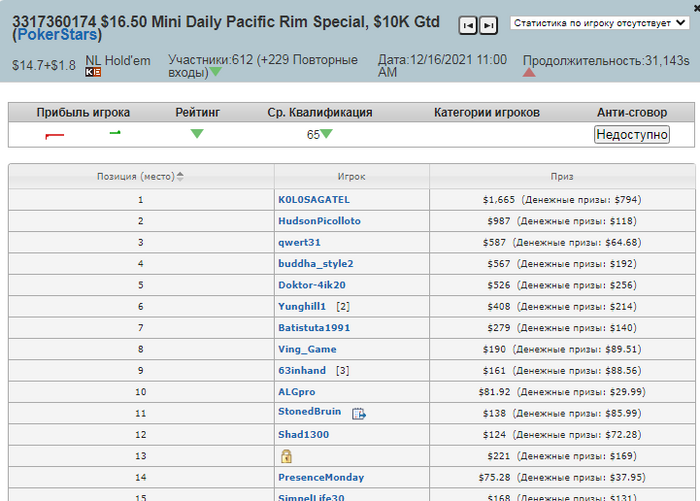Click the Прибыль игрока header
This screenshot has width=700, height=501.
coord(83,113)
